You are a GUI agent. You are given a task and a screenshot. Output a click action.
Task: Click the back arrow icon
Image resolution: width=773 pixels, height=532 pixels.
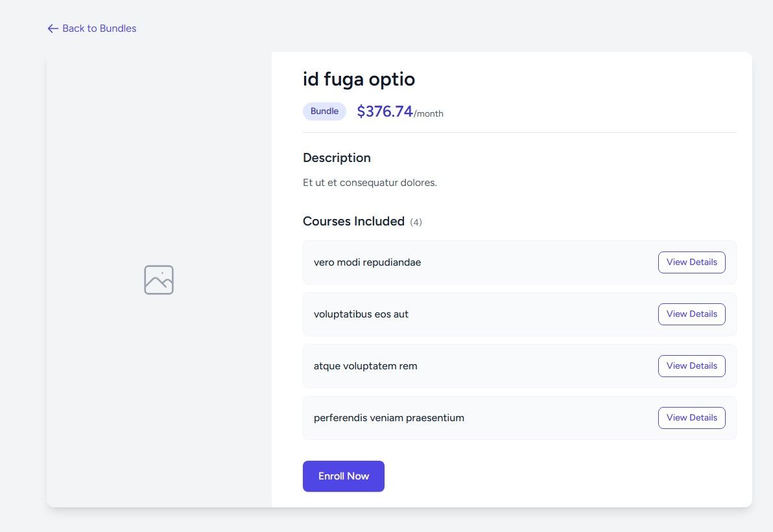pos(53,29)
